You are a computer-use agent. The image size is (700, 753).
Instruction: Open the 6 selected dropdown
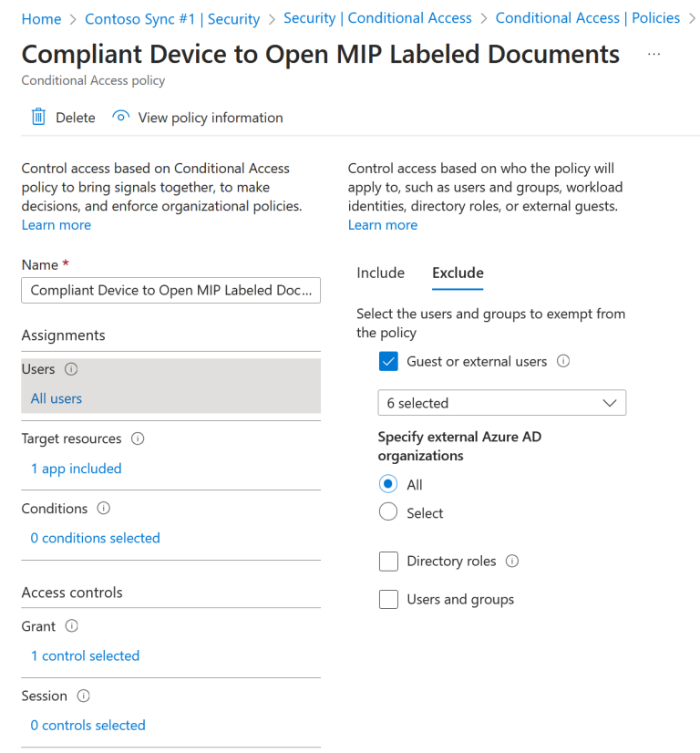click(x=501, y=402)
